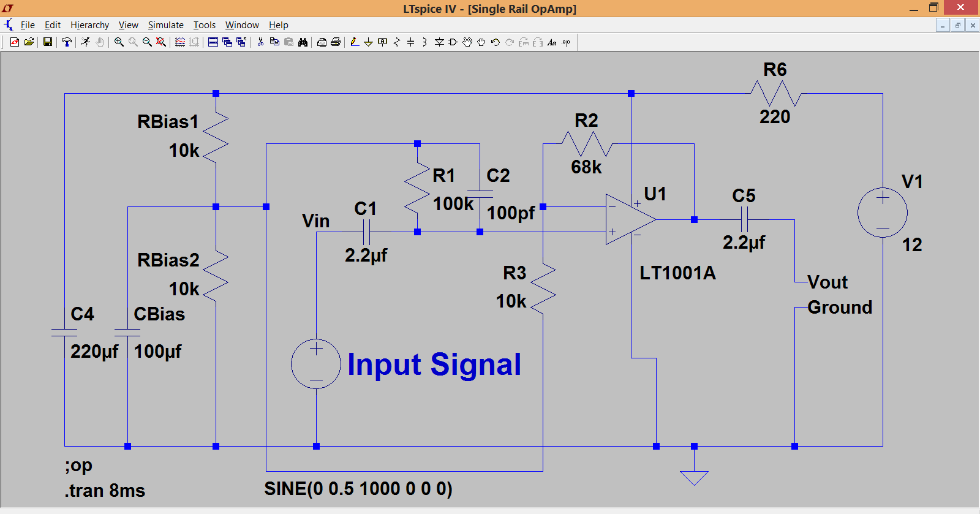Click the C2 100pf value
Screen dimensions: 980x514
point(511,213)
